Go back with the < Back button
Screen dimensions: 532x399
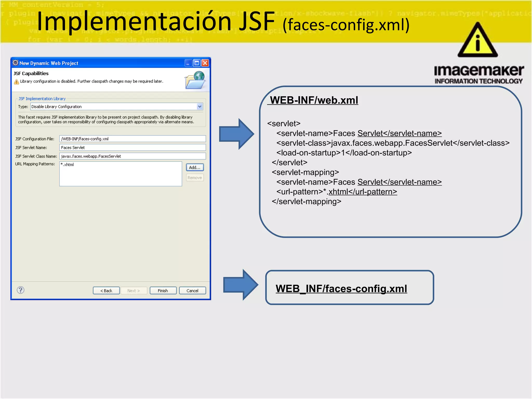tap(106, 291)
